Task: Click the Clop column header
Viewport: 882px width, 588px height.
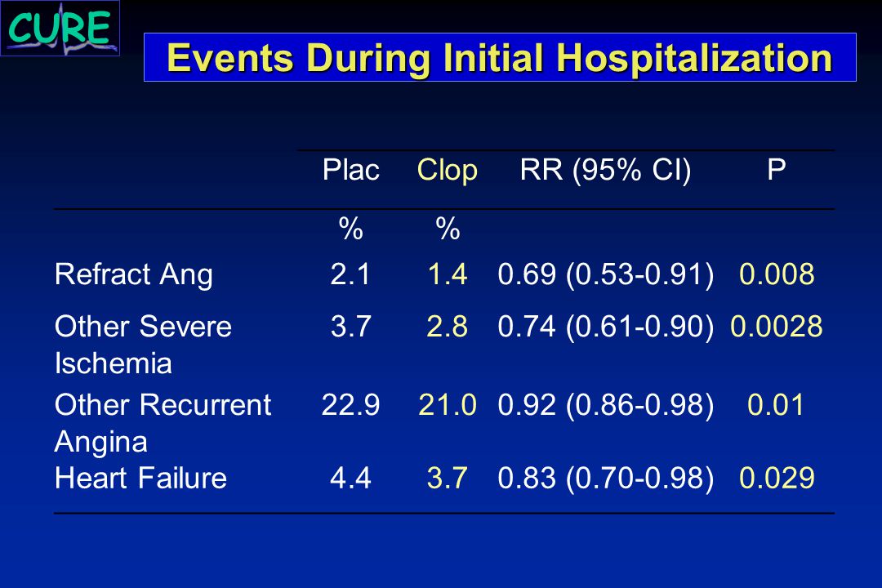Action: pos(448,171)
